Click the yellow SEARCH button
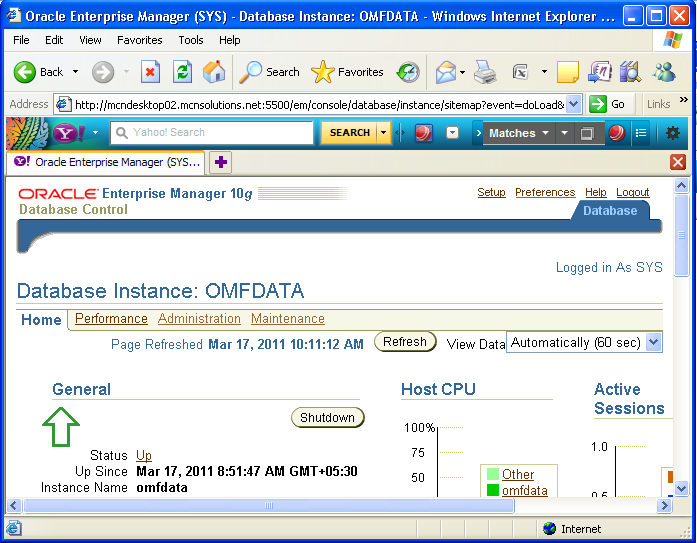Screen dimensions: 697x543 [349, 133]
